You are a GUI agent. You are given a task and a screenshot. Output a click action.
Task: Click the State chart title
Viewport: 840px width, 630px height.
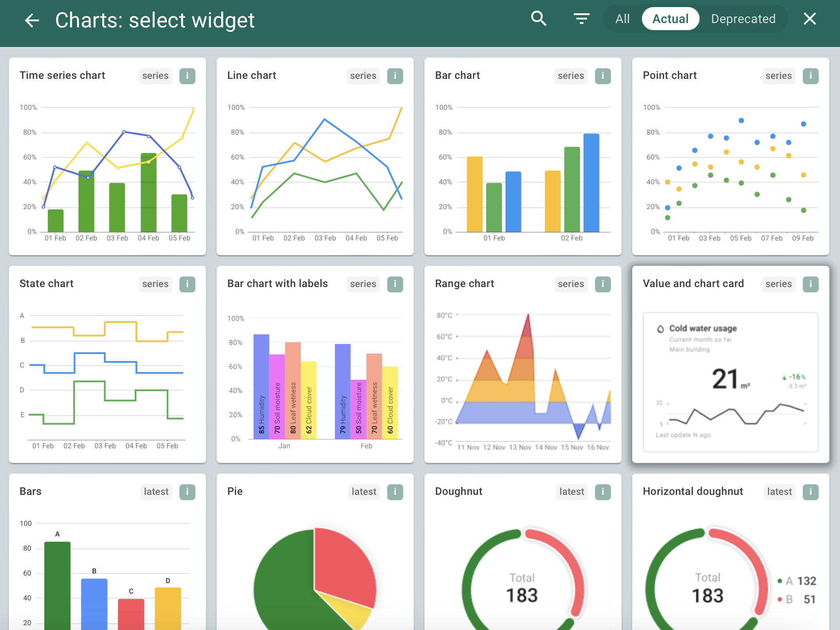click(x=47, y=284)
